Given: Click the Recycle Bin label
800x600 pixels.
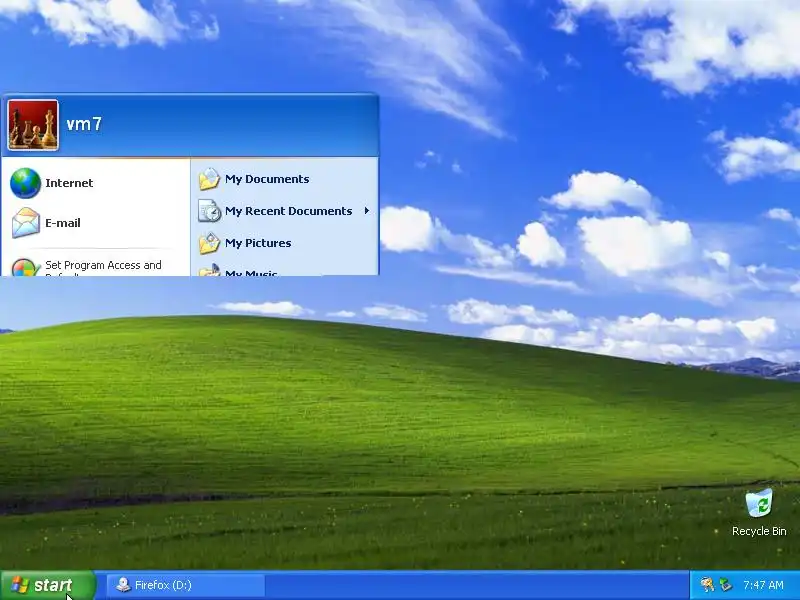Looking at the screenshot, I should coord(759,531).
